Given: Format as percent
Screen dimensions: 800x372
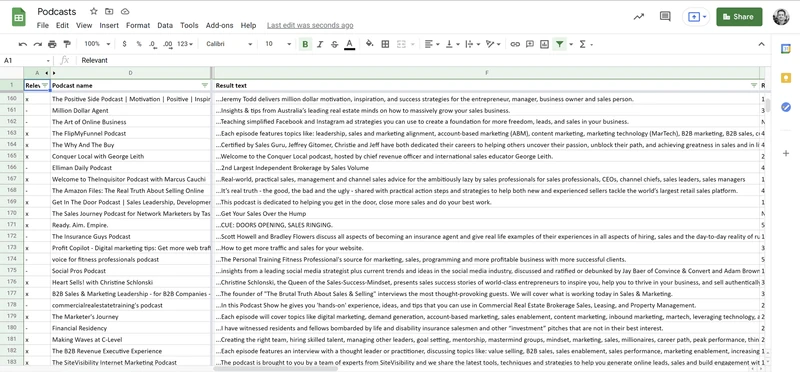Looking at the screenshot, I should click(139, 44).
